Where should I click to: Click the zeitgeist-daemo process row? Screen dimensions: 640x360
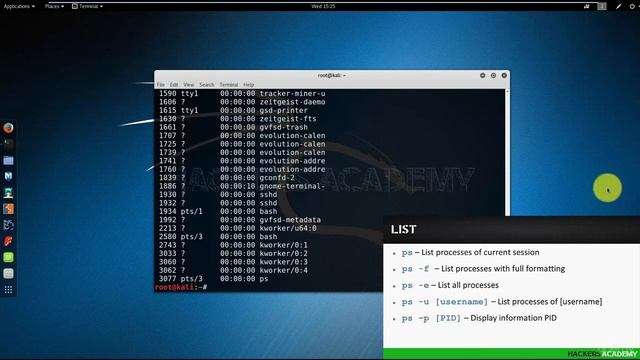point(242,102)
